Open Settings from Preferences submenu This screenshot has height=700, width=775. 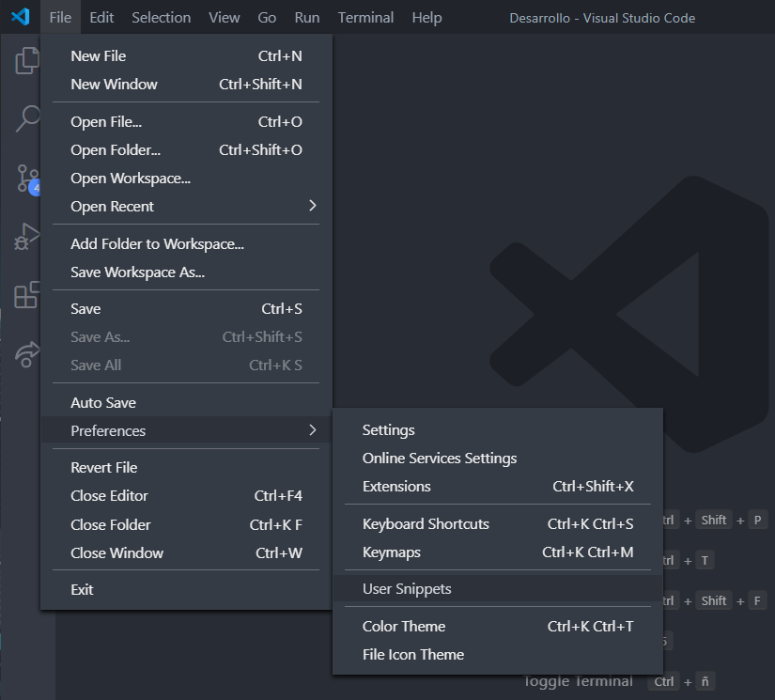(498, 429)
